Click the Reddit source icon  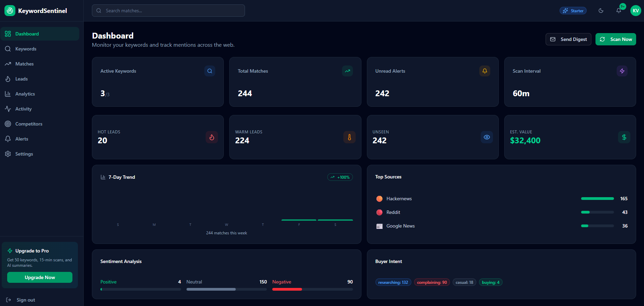point(379,213)
